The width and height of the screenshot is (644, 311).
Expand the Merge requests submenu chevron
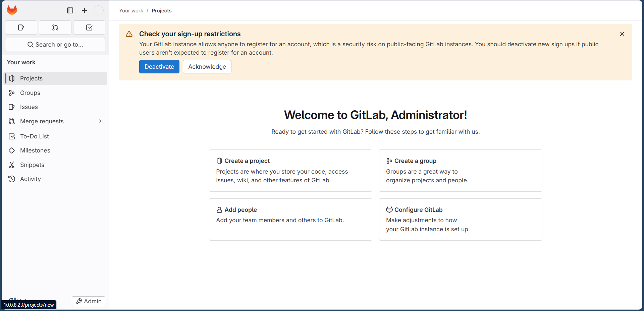click(x=100, y=121)
